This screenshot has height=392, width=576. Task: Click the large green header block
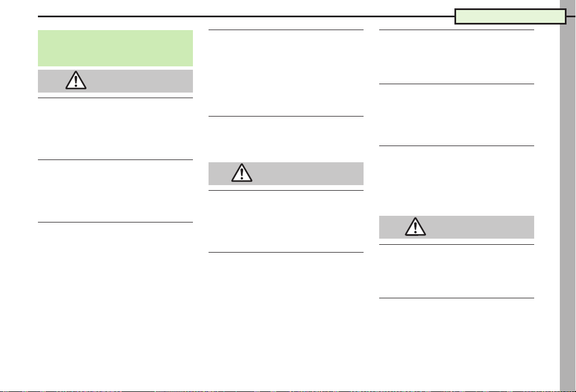click(115, 48)
